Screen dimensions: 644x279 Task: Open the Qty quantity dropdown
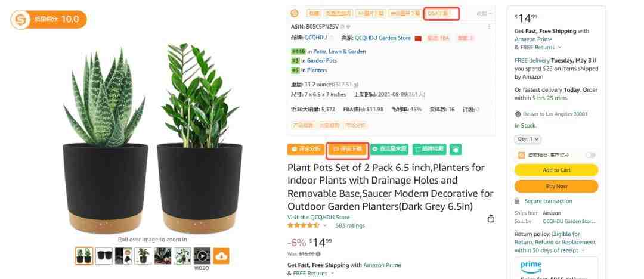[528, 139]
